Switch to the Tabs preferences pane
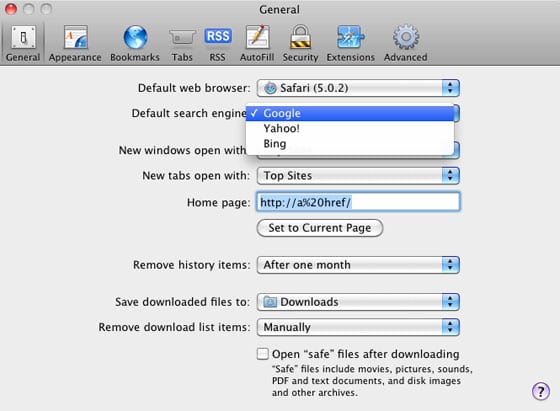560x411 pixels. click(182, 43)
